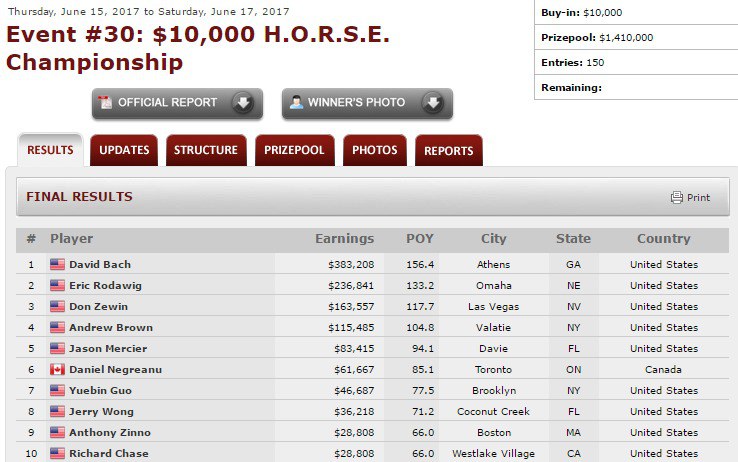Viewport: 738px width, 462px height.
Task: Switch to the Updates tab
Action: (x=124, y=151)
